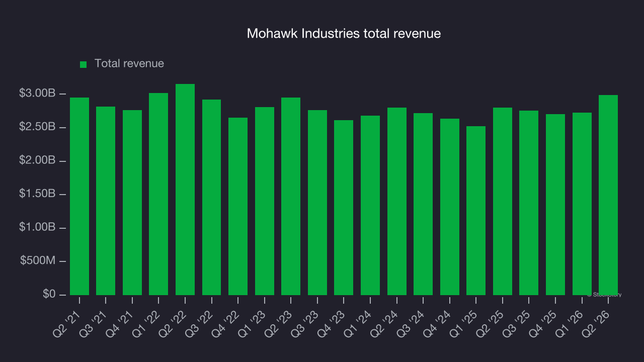Click the shortest bar, Q1 '25

point(476,211)
